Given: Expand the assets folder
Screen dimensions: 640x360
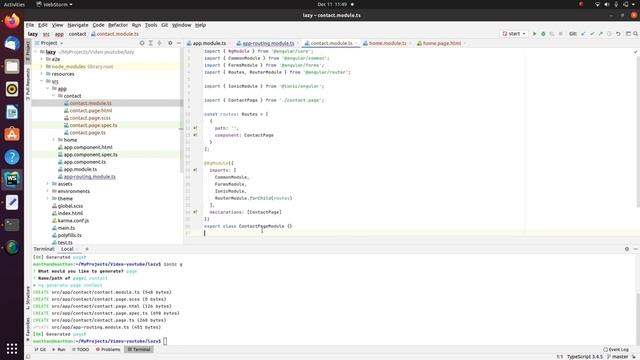Looking at the screenshot, I should pyautogui.click(x=48, y=184).
